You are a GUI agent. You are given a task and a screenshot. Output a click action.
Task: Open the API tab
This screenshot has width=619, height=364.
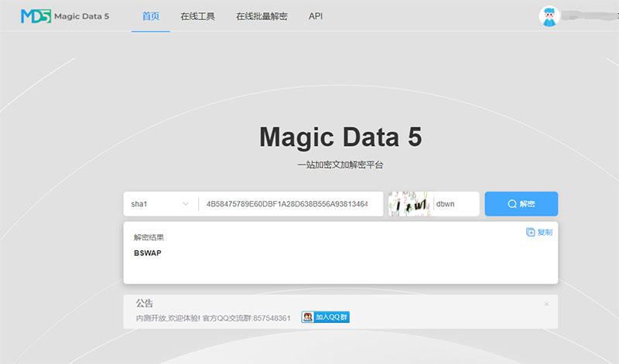[x=316, y=16]
